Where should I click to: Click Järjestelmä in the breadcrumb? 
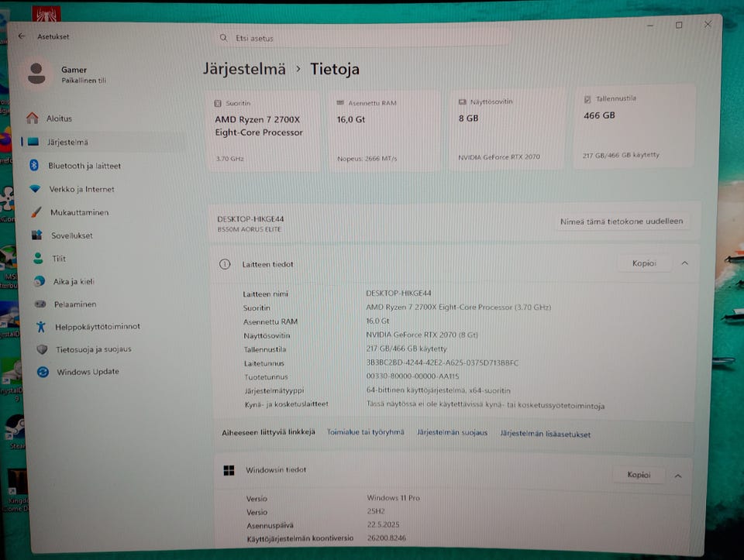pos(244,69)
